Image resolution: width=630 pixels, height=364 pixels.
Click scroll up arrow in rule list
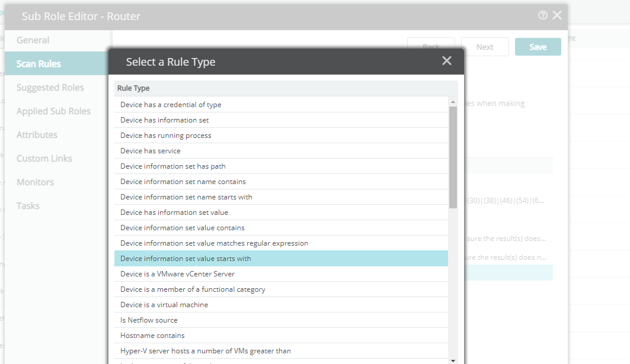(453, 102)
